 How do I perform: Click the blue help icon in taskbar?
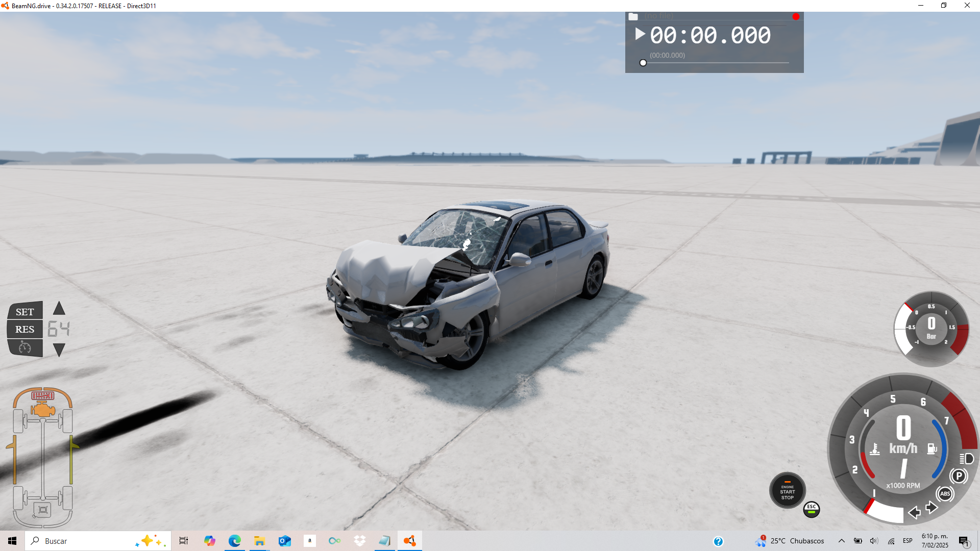tap(718, 541)
